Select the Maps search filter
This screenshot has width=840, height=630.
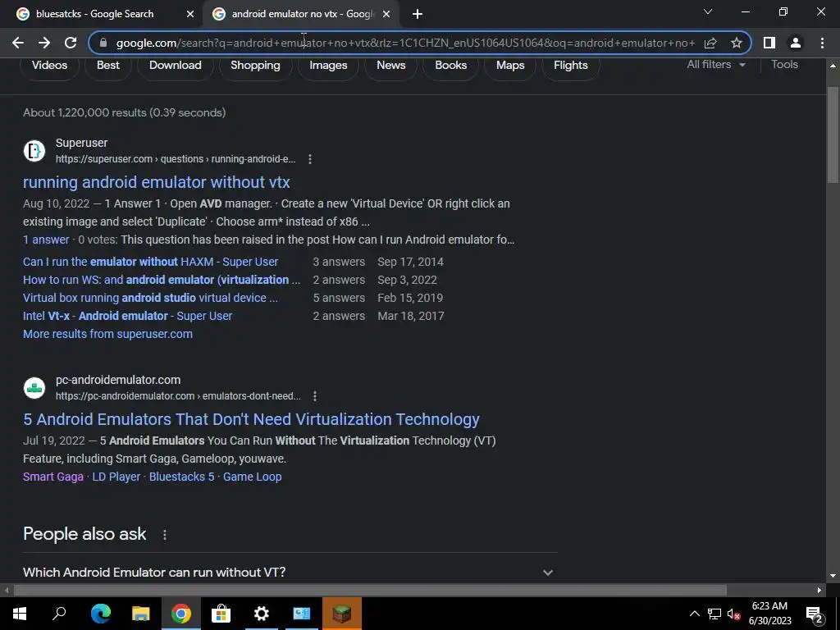coord(510,66)
